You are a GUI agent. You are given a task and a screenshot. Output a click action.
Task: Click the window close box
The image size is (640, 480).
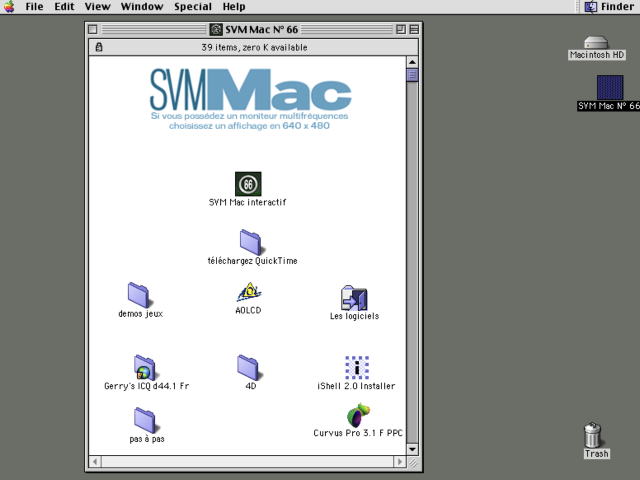93,29
